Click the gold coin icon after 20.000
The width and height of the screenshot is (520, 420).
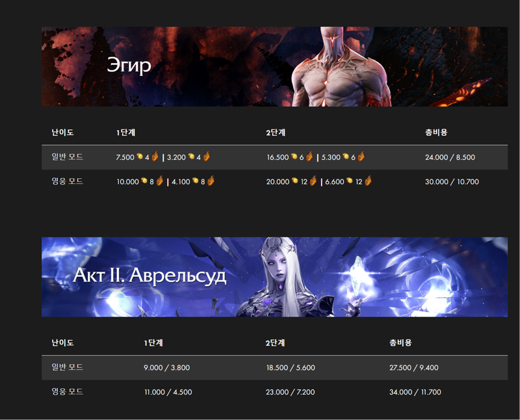coord(295,181)
